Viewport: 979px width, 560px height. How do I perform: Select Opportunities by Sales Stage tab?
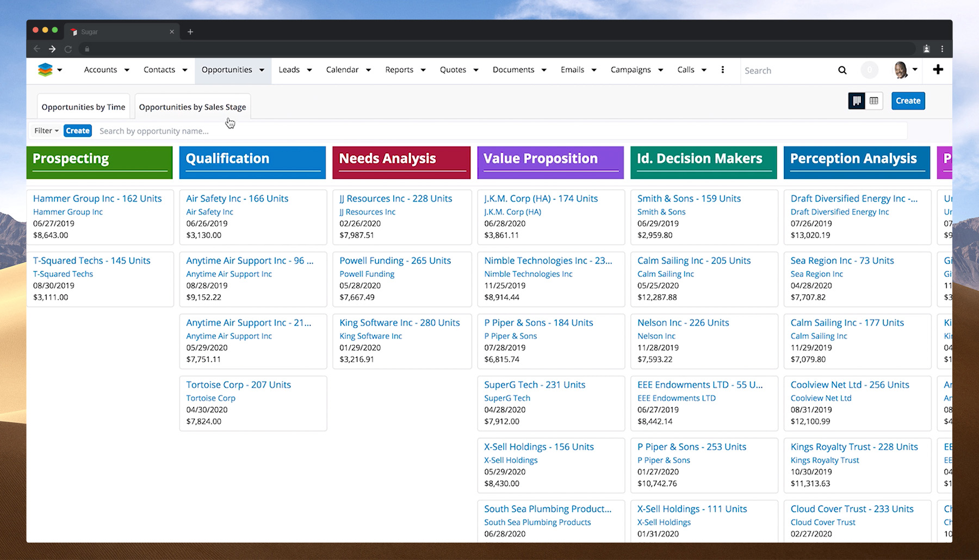click(x=193, y=107)
